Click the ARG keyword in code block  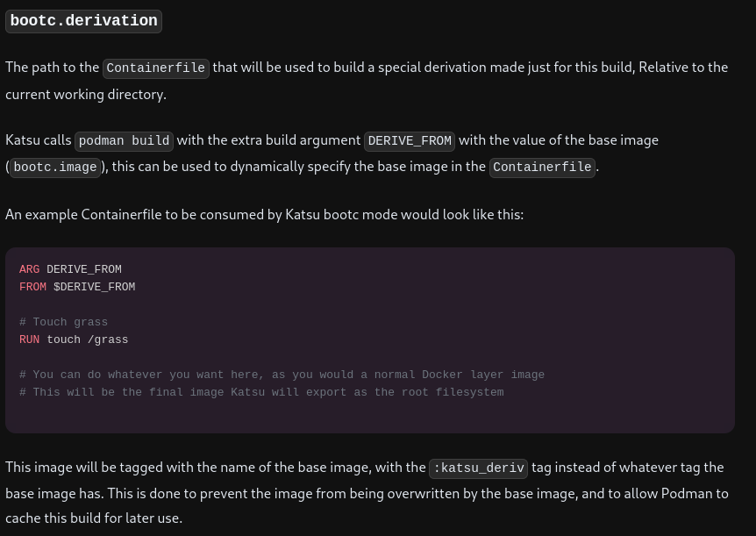point(29,269)
